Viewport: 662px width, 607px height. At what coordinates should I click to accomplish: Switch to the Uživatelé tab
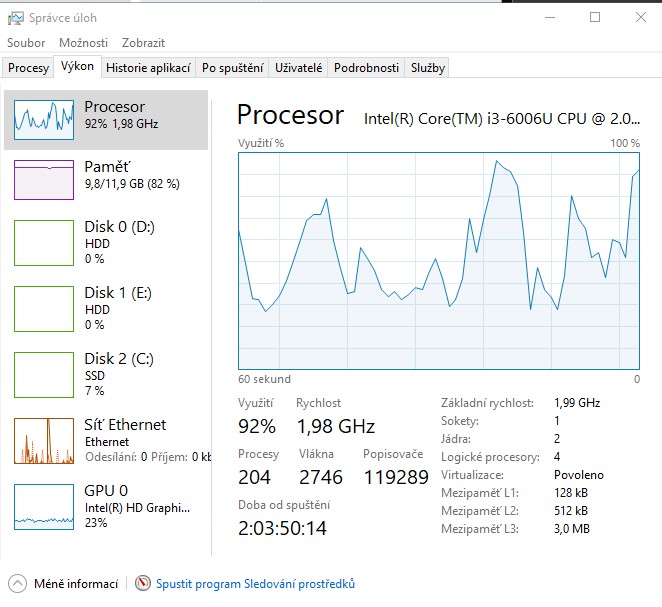(298, 68)
